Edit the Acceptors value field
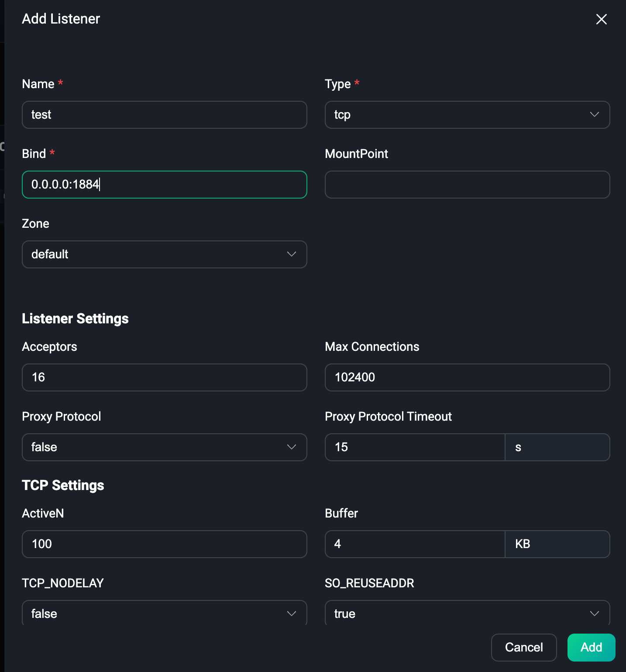 164,377
